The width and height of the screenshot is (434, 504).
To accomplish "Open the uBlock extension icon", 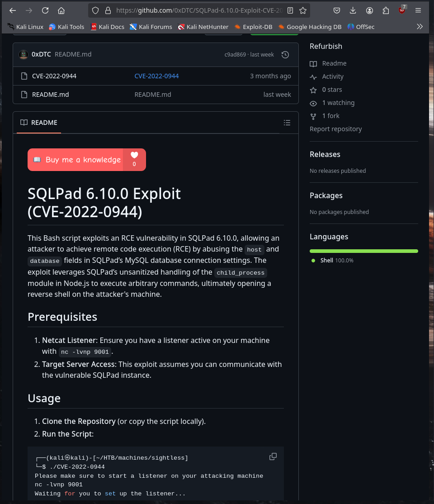I will tap(402, 10).
